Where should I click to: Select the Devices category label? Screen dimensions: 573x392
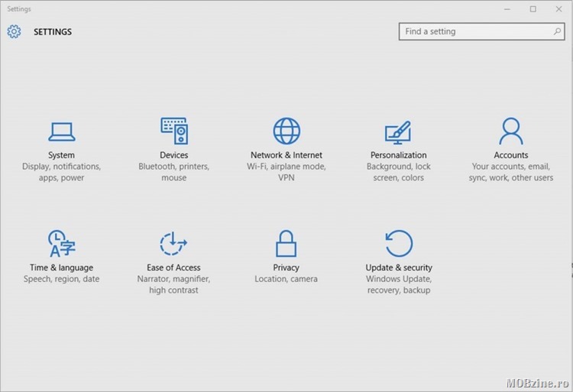[x=174, y=155]
